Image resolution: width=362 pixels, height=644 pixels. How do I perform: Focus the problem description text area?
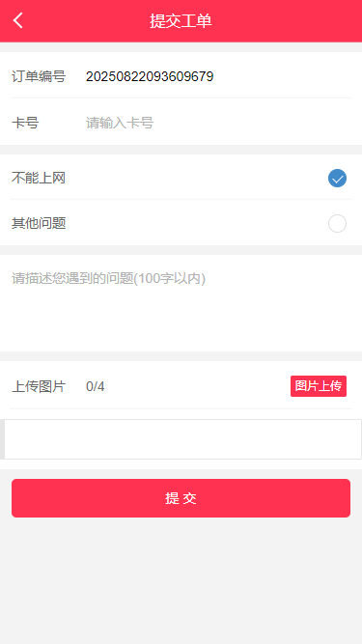(x=181, y=303)
